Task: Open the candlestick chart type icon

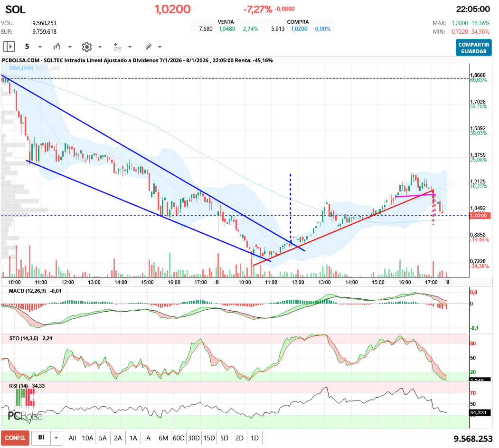Action: pyautogui.click(x=57, y=47)
